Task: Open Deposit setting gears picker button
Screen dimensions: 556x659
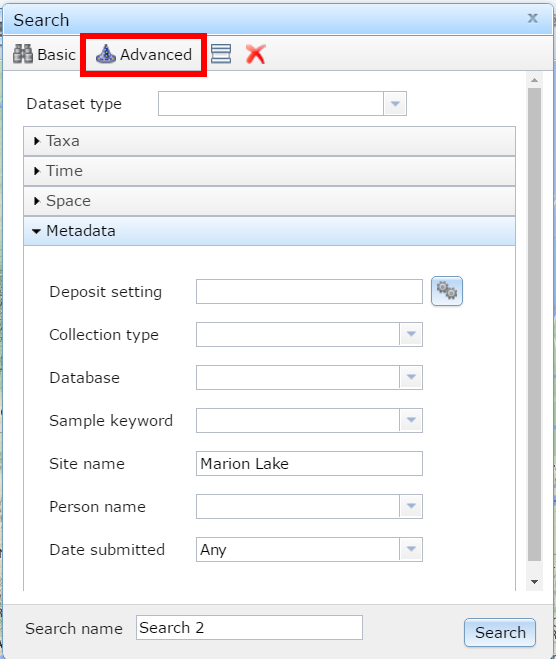Action: coord(447,291)
